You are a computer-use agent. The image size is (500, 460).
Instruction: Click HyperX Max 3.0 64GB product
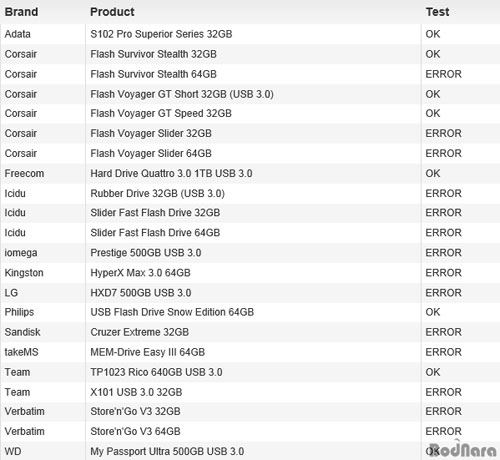[x=140, y=273]
